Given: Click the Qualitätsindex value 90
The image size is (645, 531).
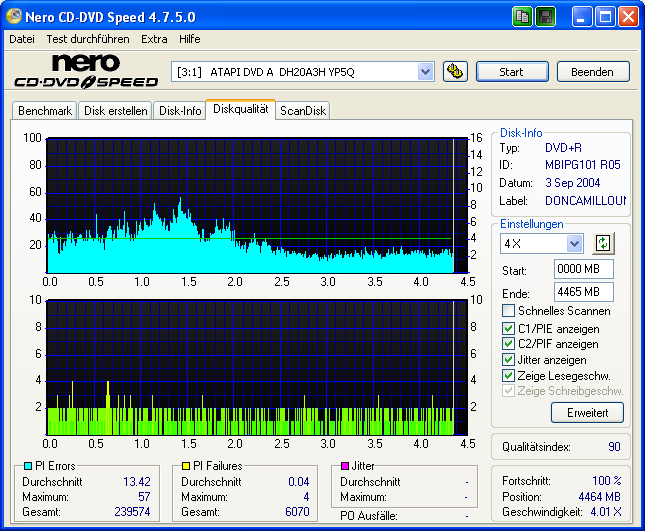Looking at the screenshot, I should pyautogui.click(x=614, y=447).
